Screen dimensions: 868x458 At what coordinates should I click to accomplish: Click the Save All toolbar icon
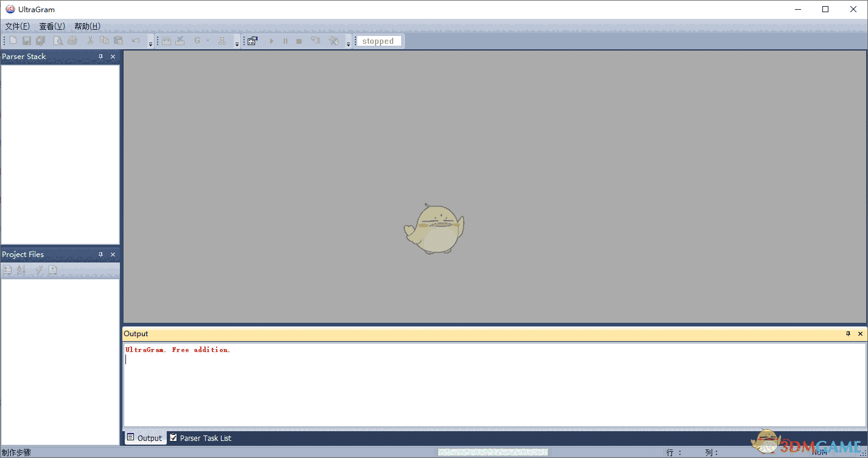click(x=40, y=41)
